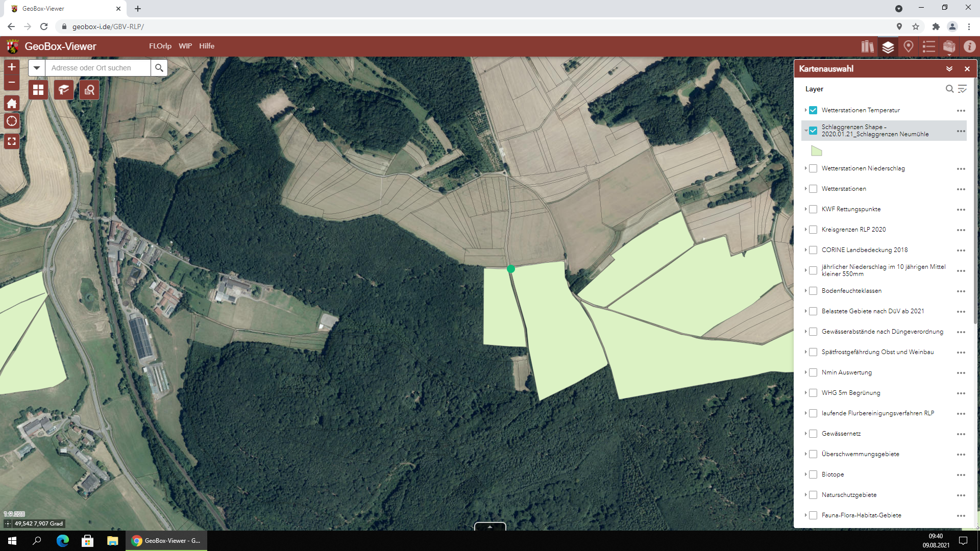
Task: Open the Hilfe menu item
Action: [x=206, y=46]
